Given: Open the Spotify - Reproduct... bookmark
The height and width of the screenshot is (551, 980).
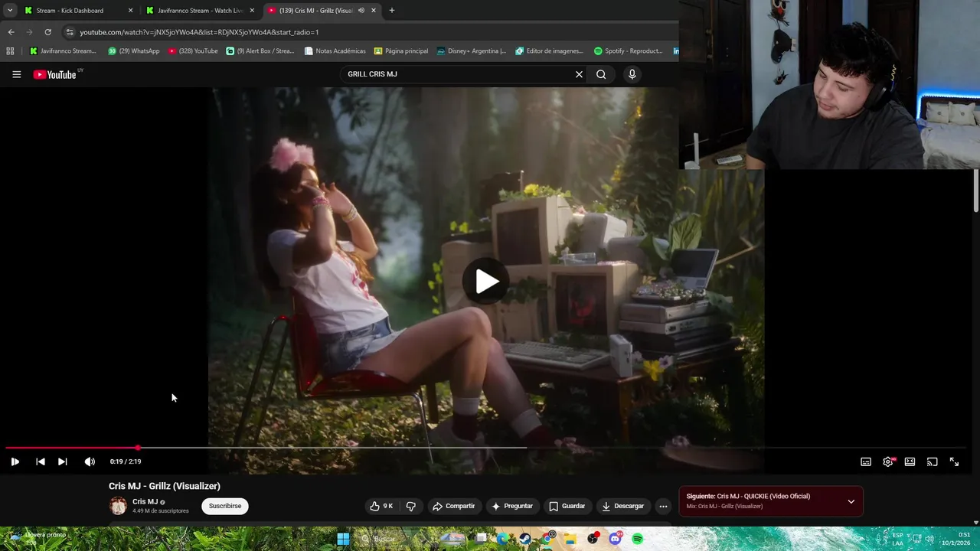Looking at the screenshot, I should coord(629,51).
